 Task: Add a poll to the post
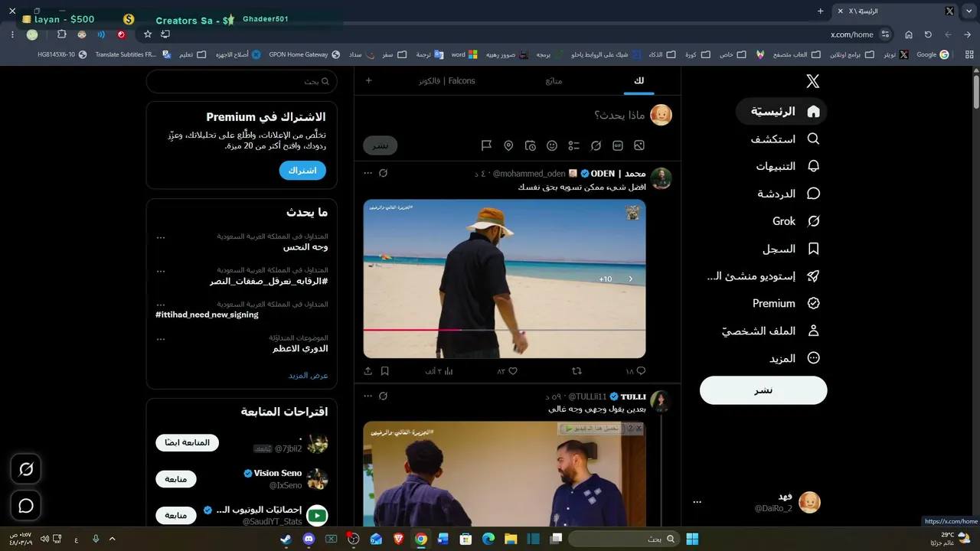coord(574,145)
